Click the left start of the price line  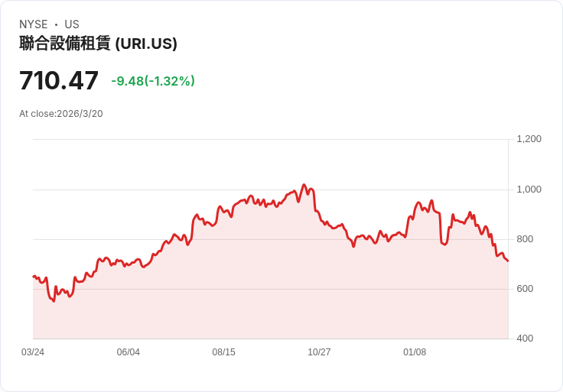[x=34, y=276]
